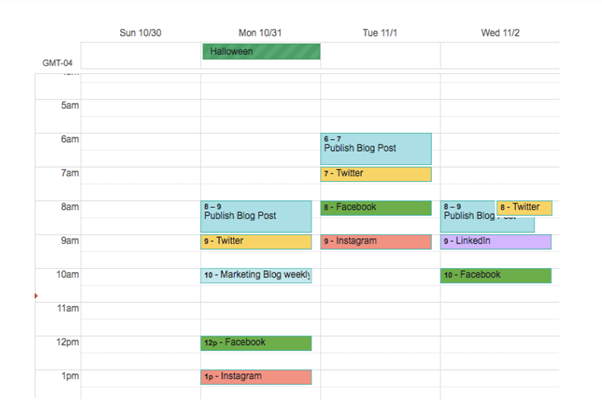Open the Mon 10/31 day view

click(x=260, y=33)
